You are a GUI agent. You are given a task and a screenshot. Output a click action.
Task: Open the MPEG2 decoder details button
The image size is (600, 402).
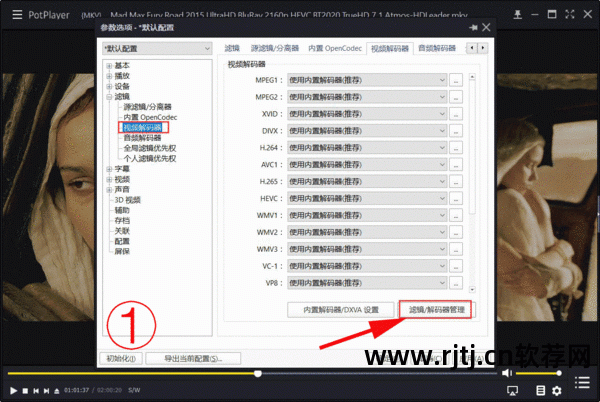456,97
